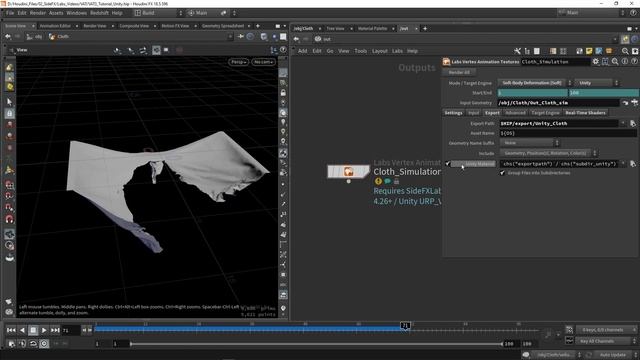Choose the viewport magnet snapping tool

click(x=9, y=219)
